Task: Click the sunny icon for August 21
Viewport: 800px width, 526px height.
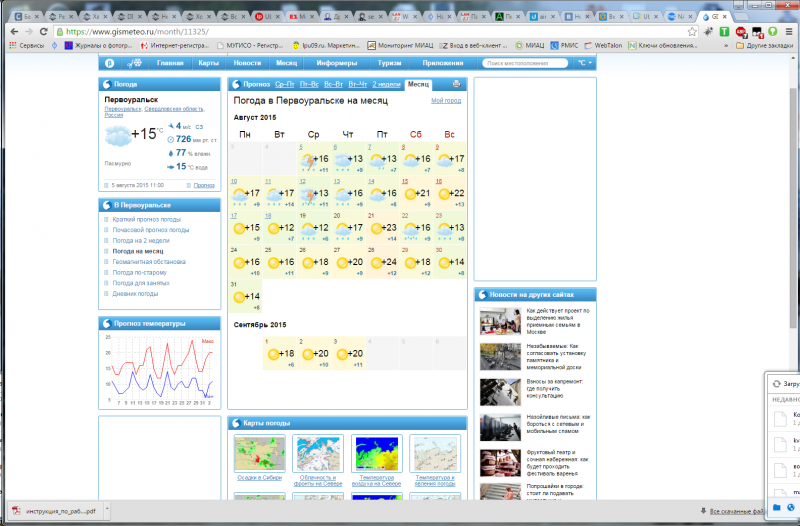Action: click(377, 229)
